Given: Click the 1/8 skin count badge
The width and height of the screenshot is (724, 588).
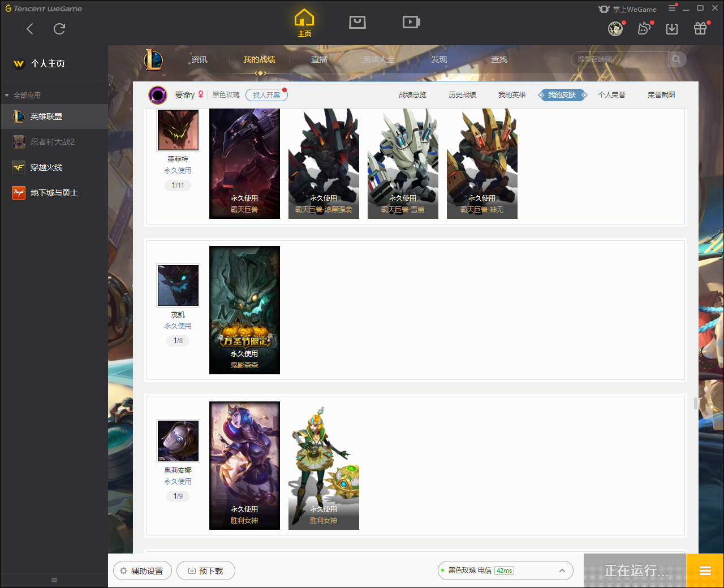Looking at the screenshot, I should pos(178,341).
